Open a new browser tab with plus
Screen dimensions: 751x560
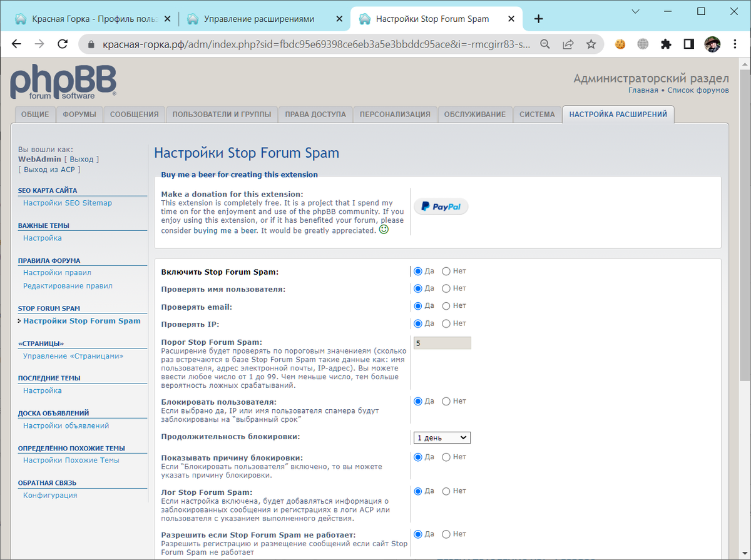pos(538,19)
